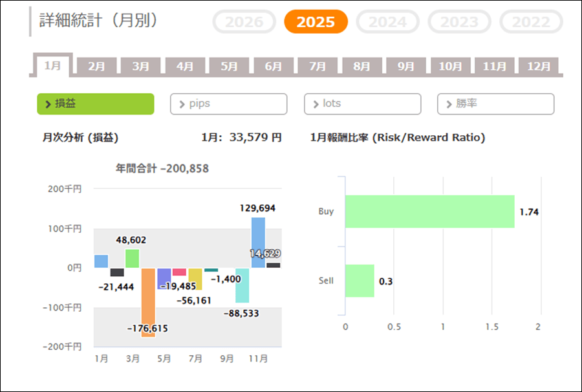This screenshot has width=582, height=392.
Task: Select the 2024 year button
Action: pyautogui.click(x=389, y=22)
